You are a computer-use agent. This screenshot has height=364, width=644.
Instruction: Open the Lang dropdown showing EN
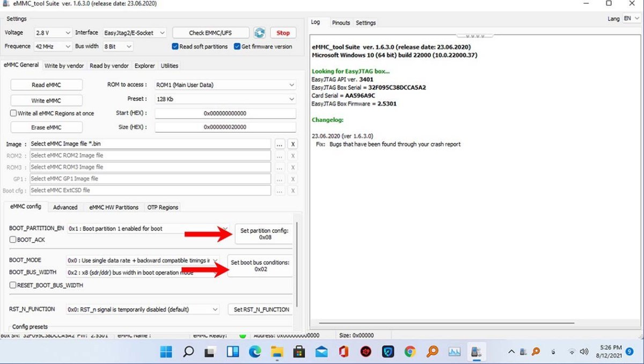[631, 18]
